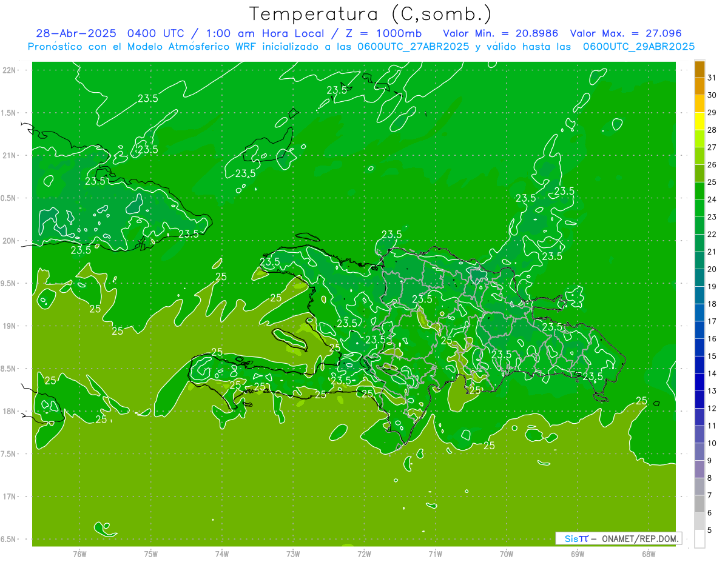
Task: Click the "72W" longitude label
Action: [364, 554]
